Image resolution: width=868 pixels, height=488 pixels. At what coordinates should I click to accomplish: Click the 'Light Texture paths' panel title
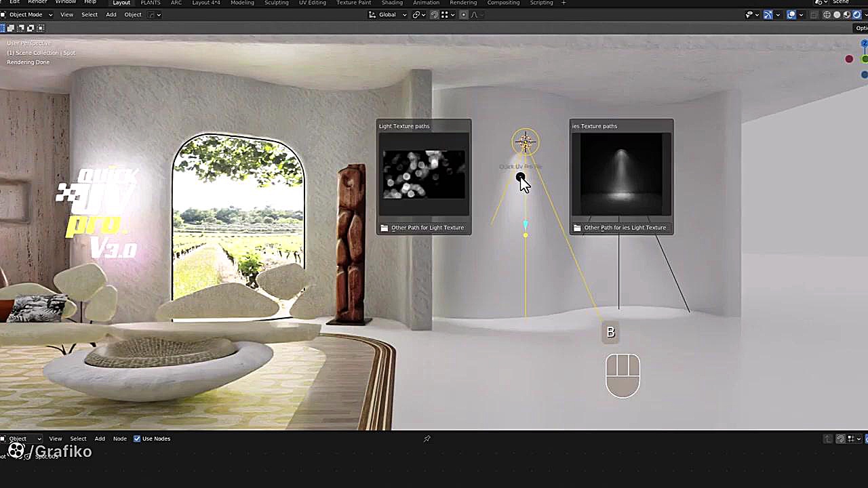click(404, 126)
